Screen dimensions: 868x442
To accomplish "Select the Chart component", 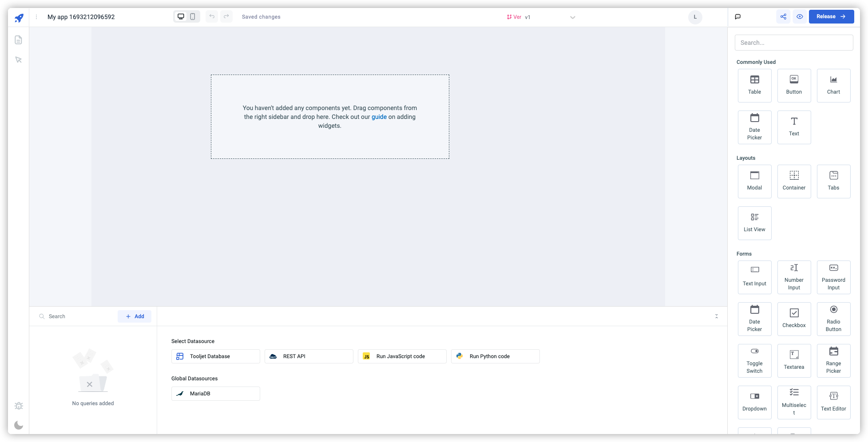I will point(833,85).
